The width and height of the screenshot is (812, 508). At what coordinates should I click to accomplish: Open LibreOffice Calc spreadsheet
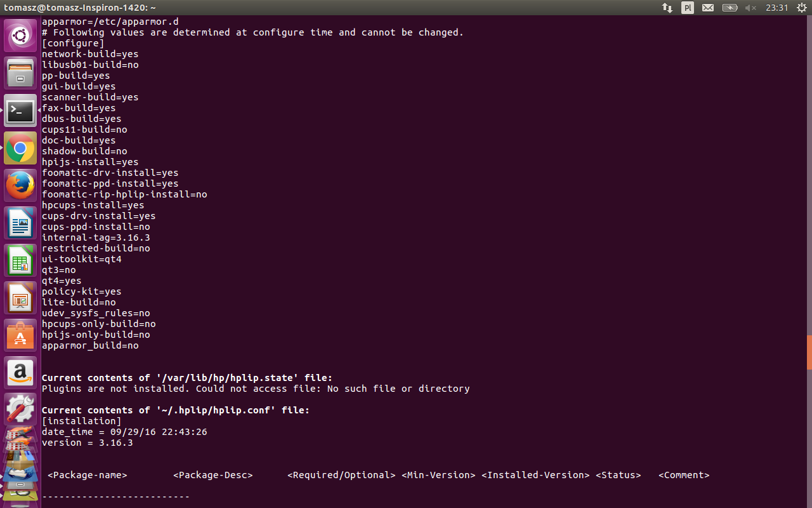coord(20,260)
